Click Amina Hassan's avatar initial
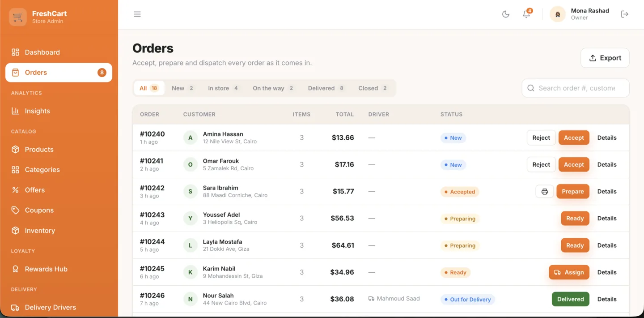The height and width of the screenshot is (318, 644). (x=191, y=138)
